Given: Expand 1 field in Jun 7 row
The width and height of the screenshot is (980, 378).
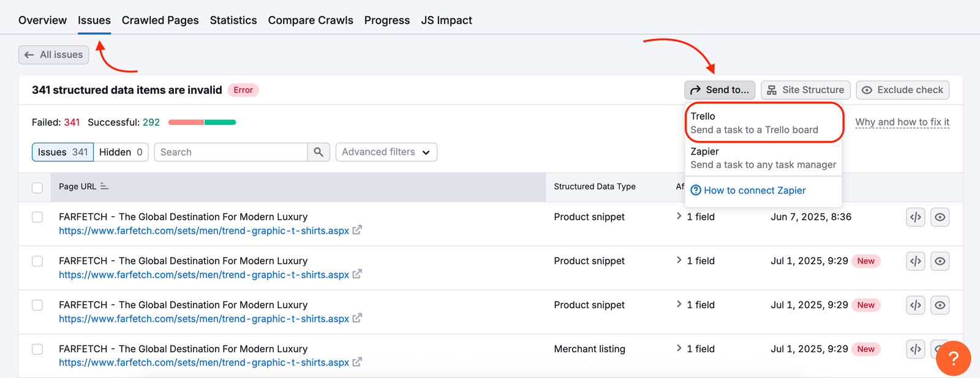Looking at the screenshot, I should pyautogui.click(x=696, y=217).
